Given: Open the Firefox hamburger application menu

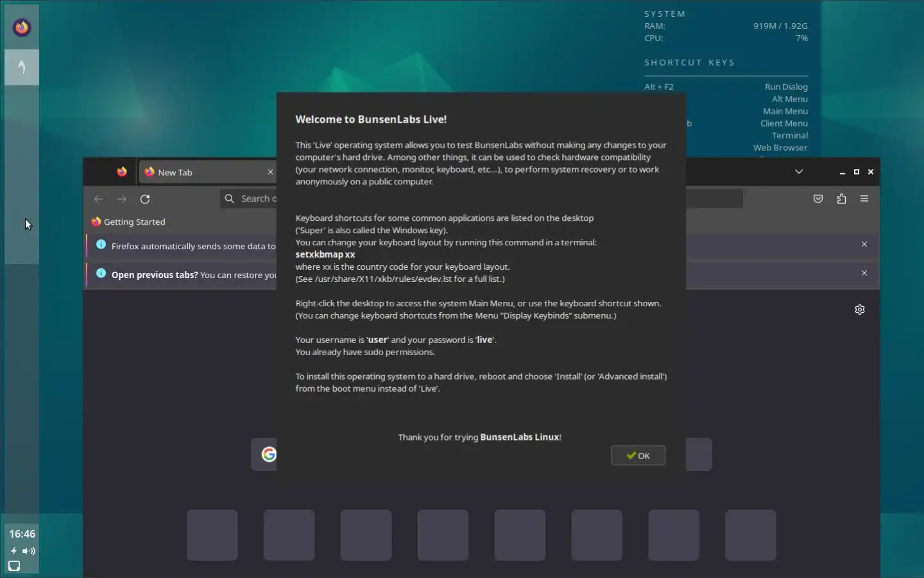Looking at the screenshot, I should [x=864, y=199].
